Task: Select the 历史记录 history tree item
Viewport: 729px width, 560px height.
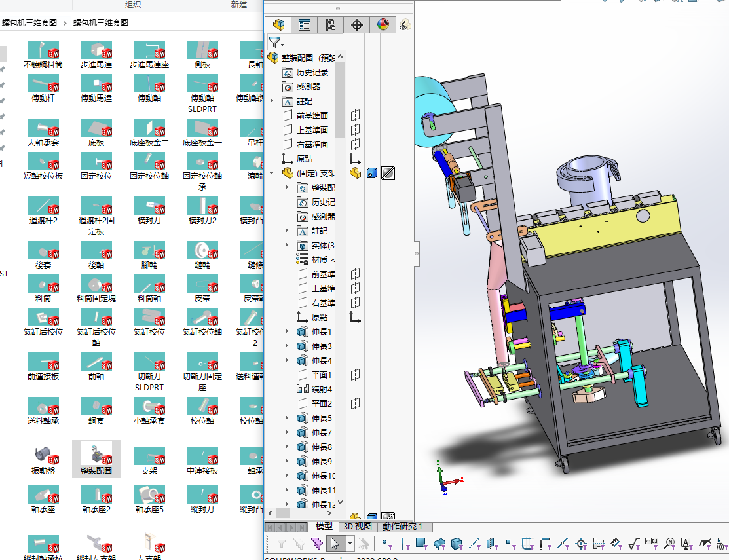Action: 312,72
